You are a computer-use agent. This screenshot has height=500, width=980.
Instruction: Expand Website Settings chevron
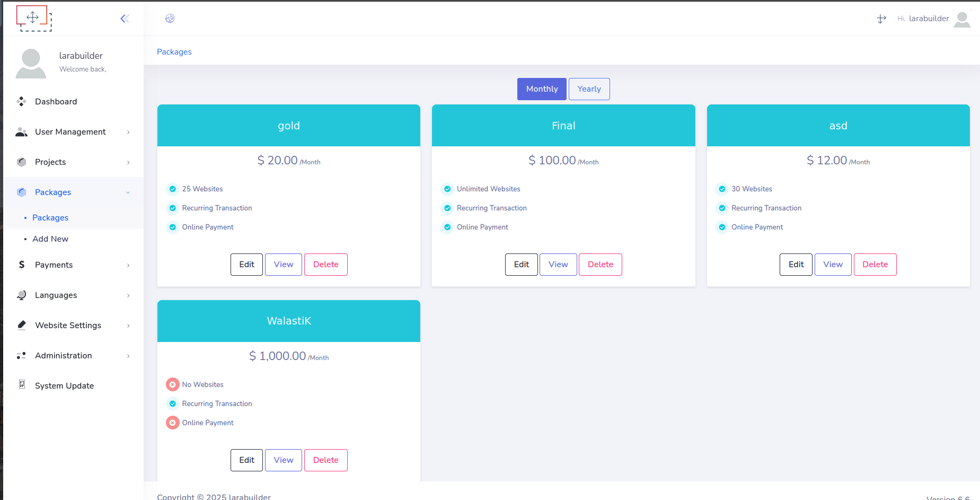click(x=128, y=326)
